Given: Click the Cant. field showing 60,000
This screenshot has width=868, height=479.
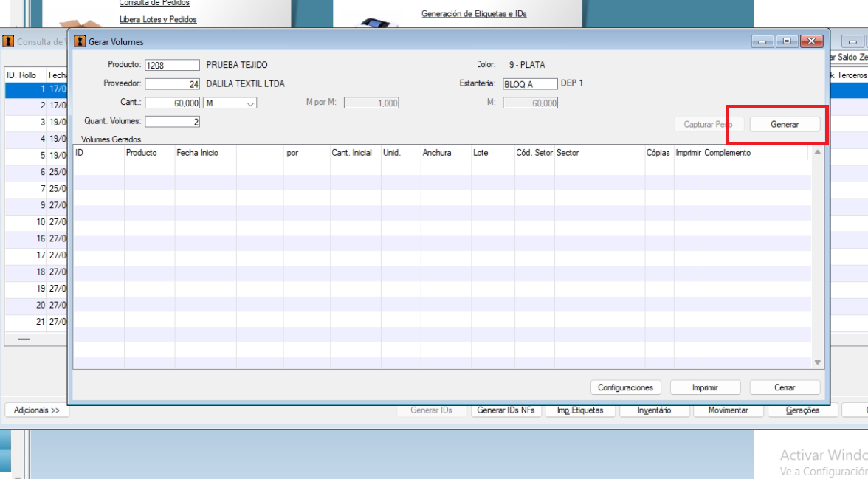Looking at the screenshot, I should pyautogui.click(x=172, y=103).
